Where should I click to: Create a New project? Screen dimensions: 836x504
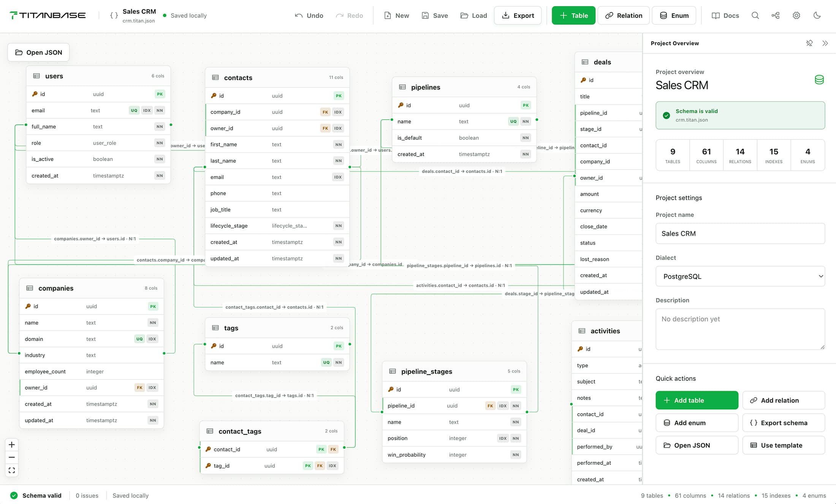pyautogui.click(x=397, y=16)
